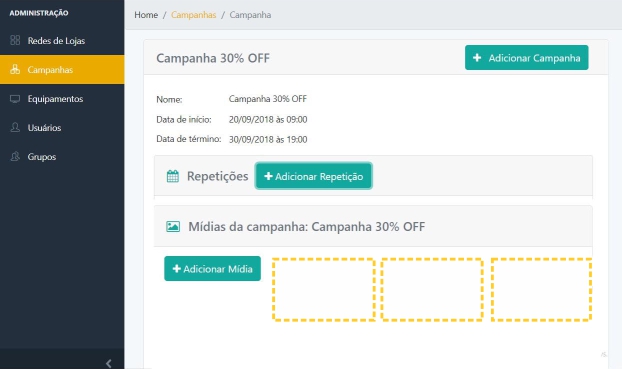Viewport: 622px width, 369px height.
Task: Select the first empty media placeholder
Action: [x=323, y=290]
